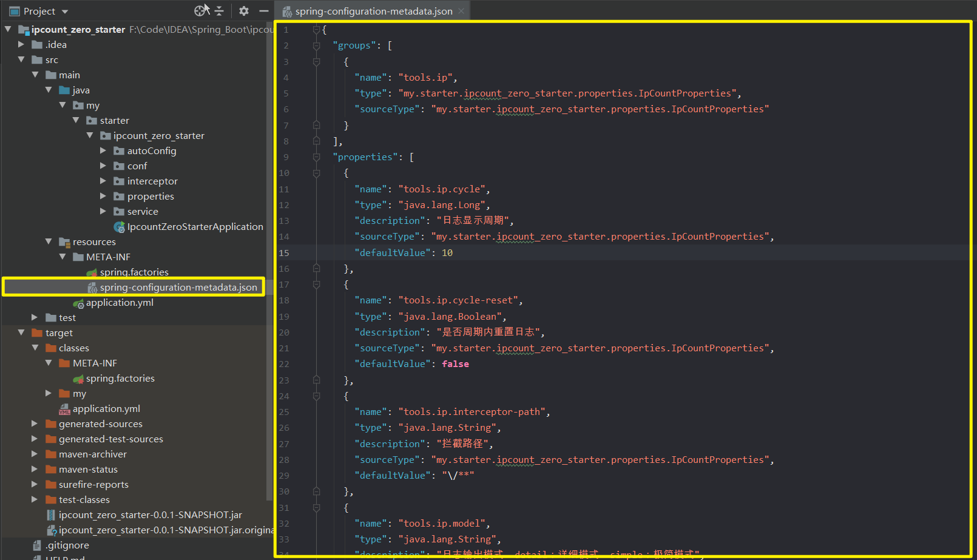Collapse the java source folder
Viewport: 977px width, 560px height.
(x=49, y=90)
